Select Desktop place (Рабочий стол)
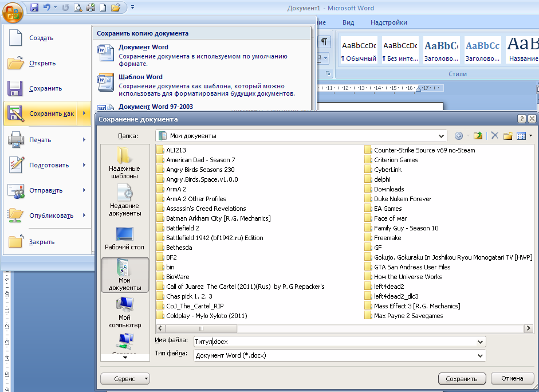The width and height of the screenshot is (539, 392). (x=124, y=238)
